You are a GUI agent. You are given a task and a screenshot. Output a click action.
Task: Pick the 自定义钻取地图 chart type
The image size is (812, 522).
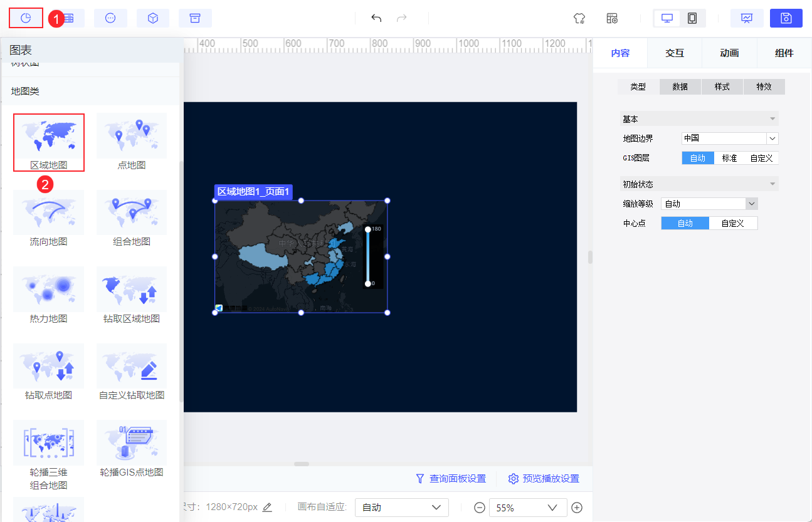[132, 372]
